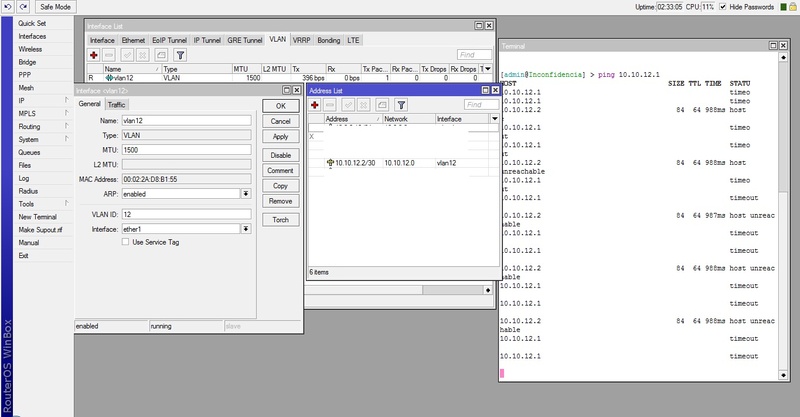The image size is (800, 417).
Task: Add new VLAN with red plus in Interface List
Action: 93,55
